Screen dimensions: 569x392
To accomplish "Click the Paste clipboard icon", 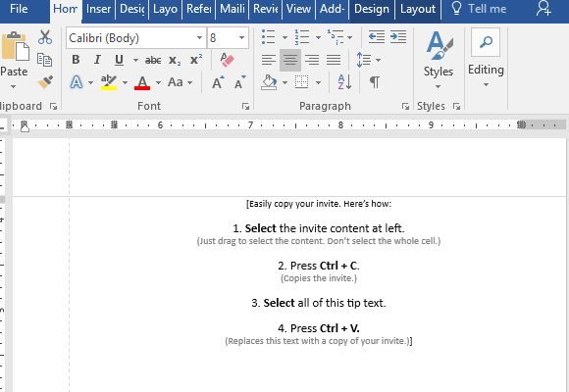I will [15, 46].
